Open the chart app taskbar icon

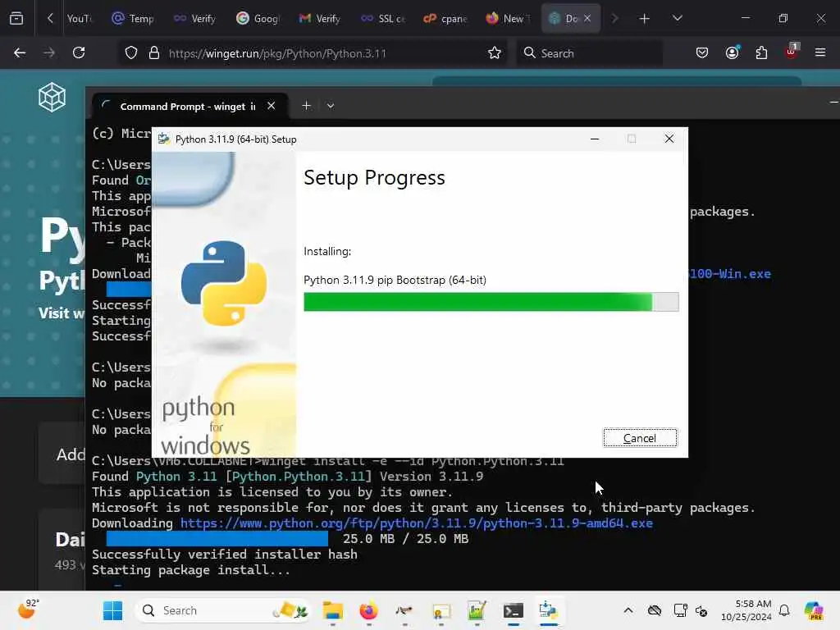tap(477, 610)
